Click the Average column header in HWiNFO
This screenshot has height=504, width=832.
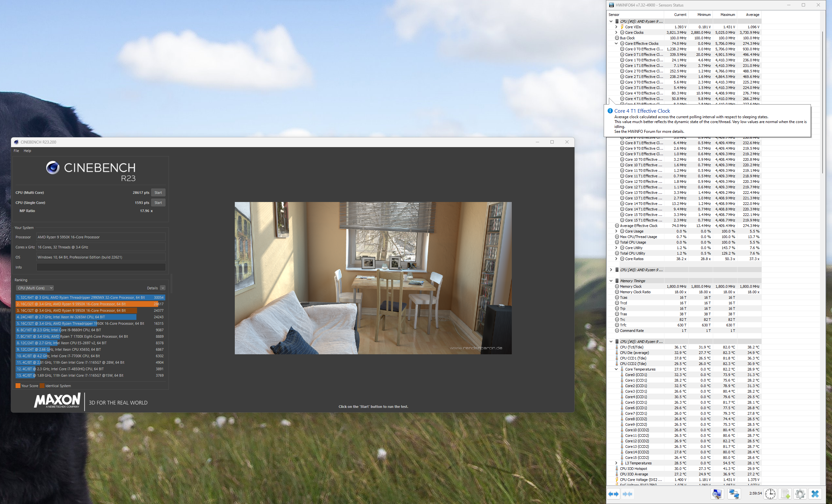tap(749, 15)
